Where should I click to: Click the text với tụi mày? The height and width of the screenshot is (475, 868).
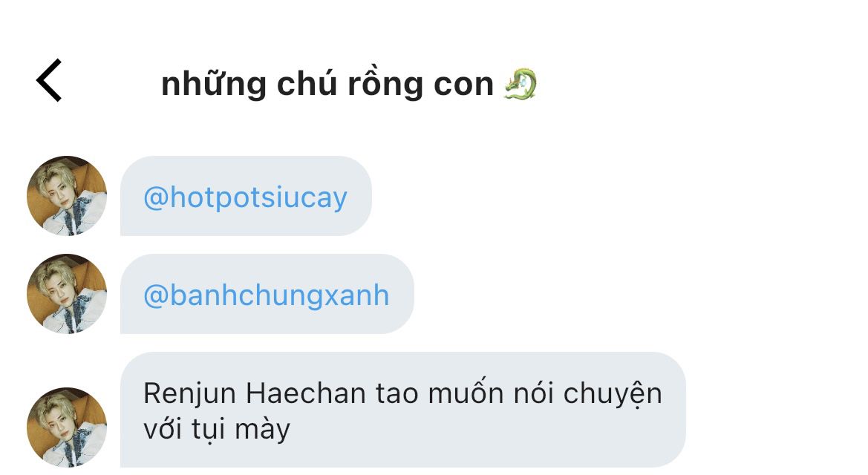point(217,430)
